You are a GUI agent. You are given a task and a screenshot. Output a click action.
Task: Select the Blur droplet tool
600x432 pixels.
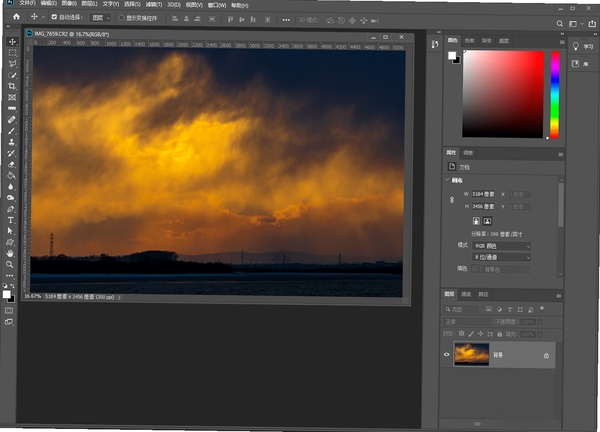(11, 186)
